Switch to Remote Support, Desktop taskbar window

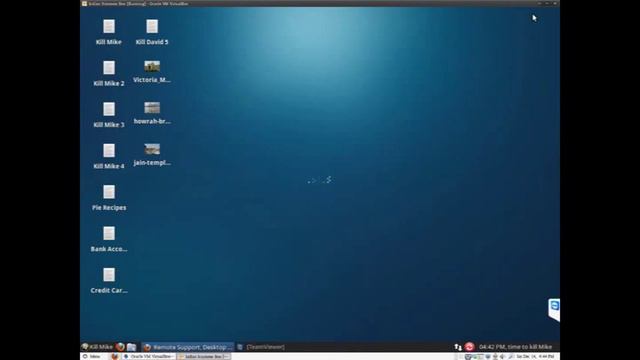point(188,347)
